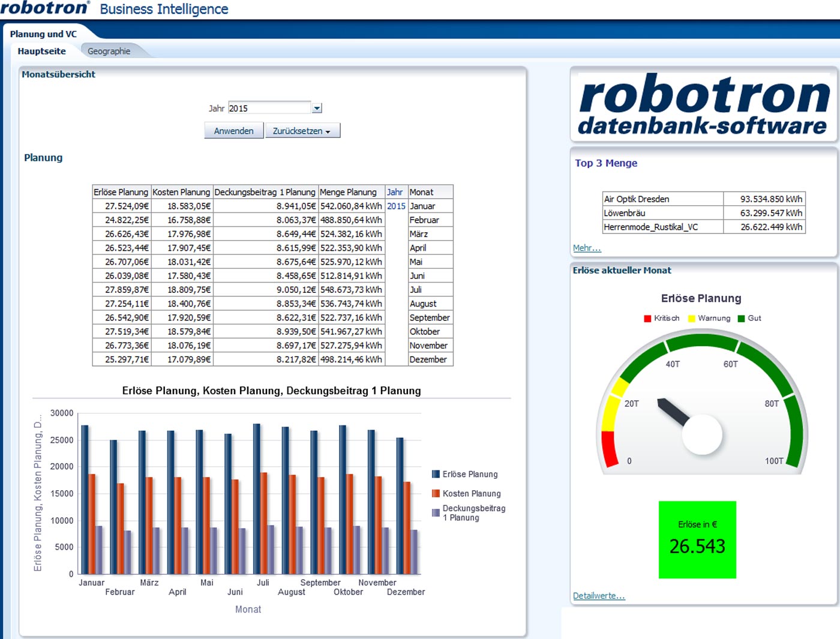This screenshot has height=639, width=840.
Task: Click the Kosten Planung legend swatch
Action: (x=436, y=493)
